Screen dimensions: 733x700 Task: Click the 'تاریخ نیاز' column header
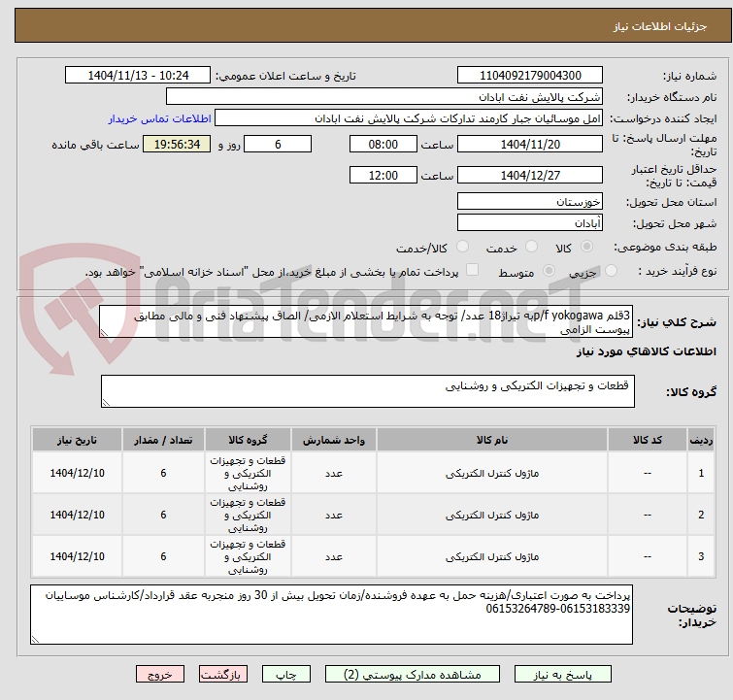click(x=77, y=440)
